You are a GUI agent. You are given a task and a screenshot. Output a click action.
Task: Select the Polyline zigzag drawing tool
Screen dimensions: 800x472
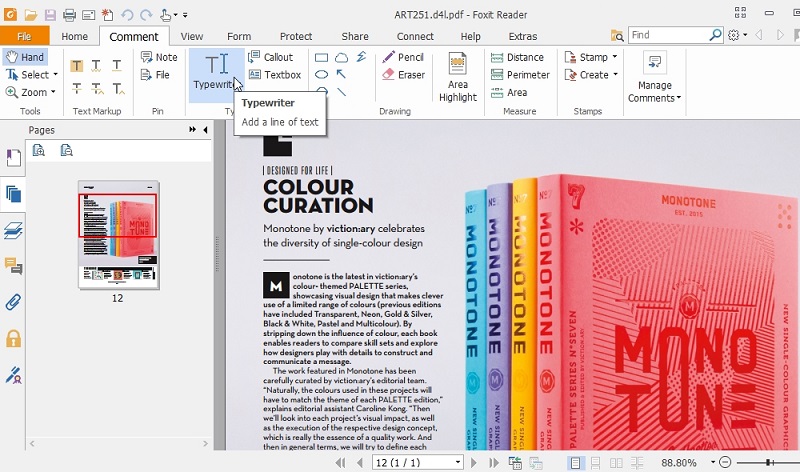tap(361, 57)
